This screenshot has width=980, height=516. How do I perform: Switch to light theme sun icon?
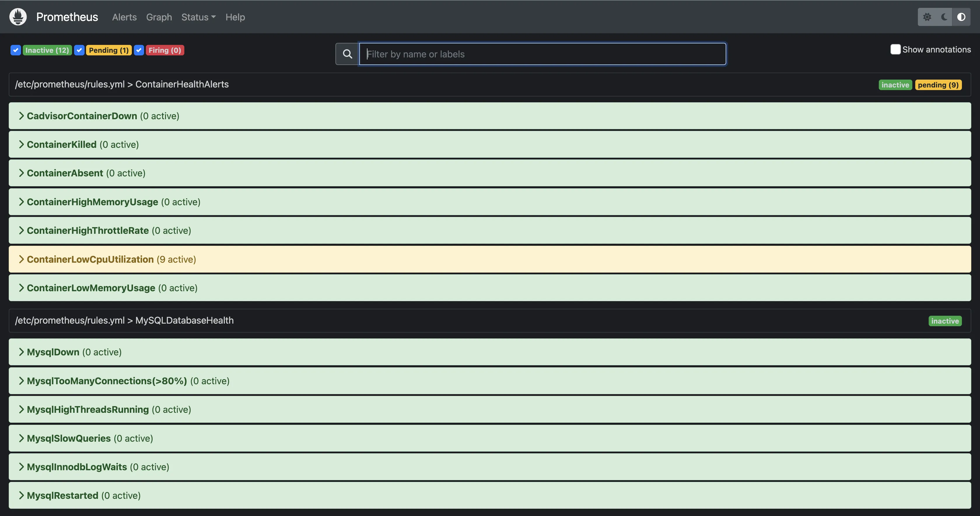pos(927,17)
